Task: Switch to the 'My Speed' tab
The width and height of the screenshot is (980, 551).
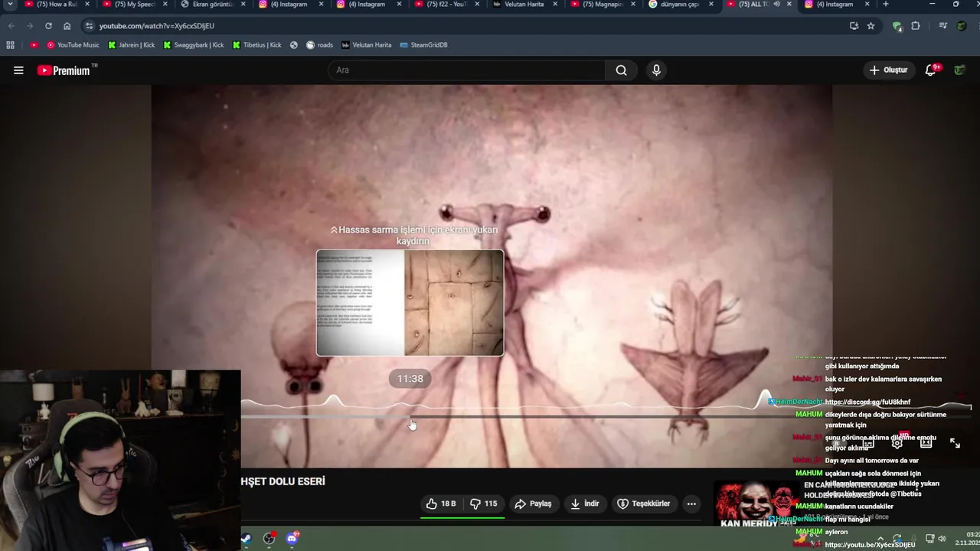Action: 136,5
